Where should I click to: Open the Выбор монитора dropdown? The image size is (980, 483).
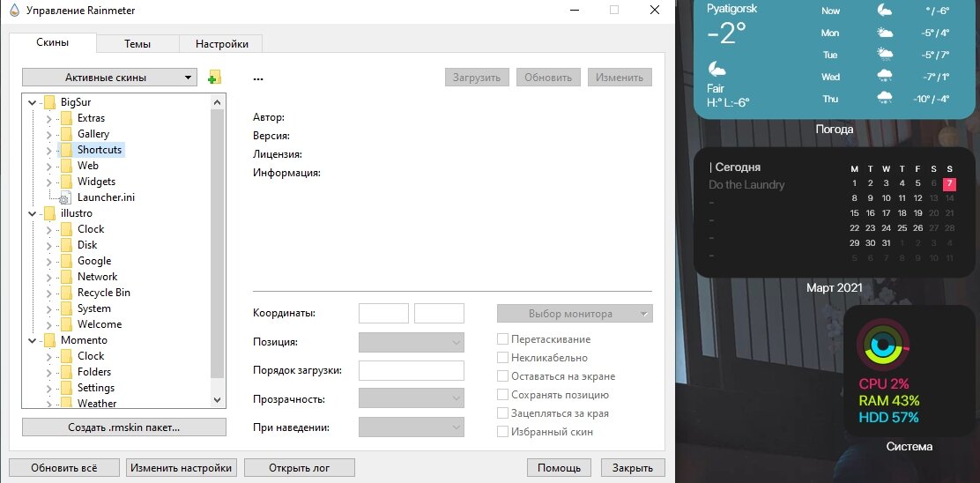[575, 314]
